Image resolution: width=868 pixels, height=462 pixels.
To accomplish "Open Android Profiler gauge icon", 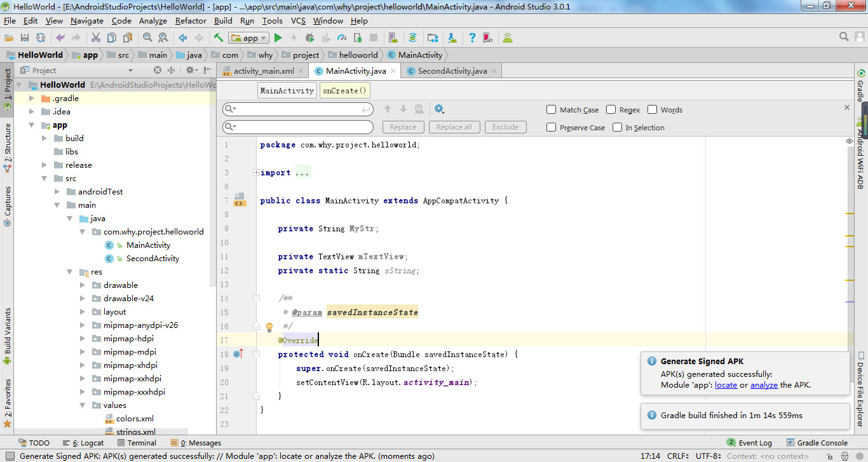I will pos(342,38).
